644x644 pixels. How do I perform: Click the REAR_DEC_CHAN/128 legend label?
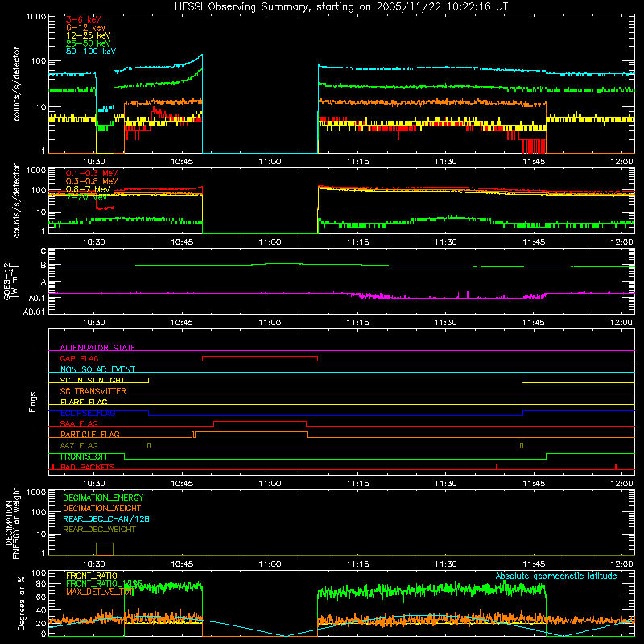pos(106,518)
